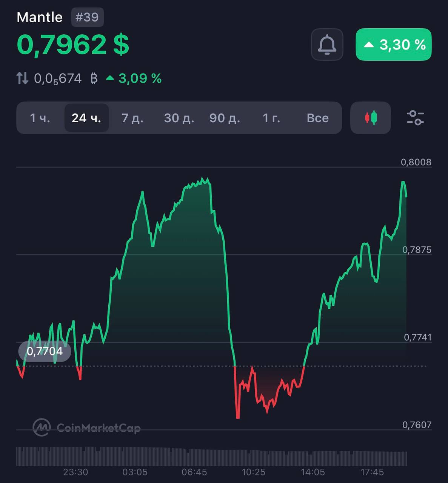The width and height of the screenshot is (448, 483).
Task: Select the 1 ч. time range tab
Action: 40,118
